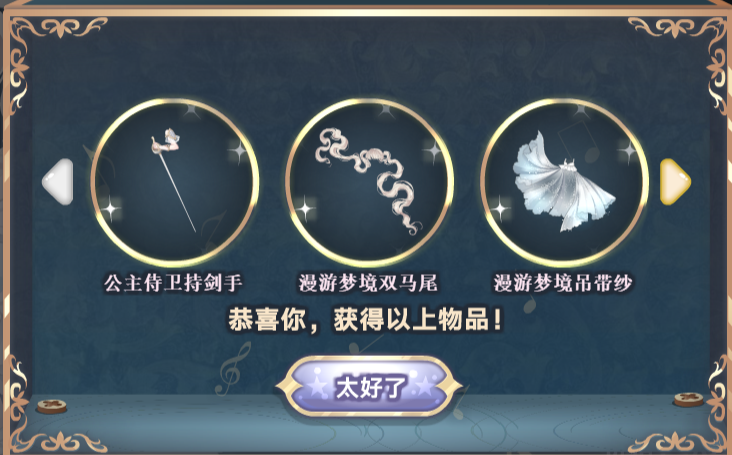Click the brown round ornament at bottom left
Screen dimensions: 732x455
[52, 406]
